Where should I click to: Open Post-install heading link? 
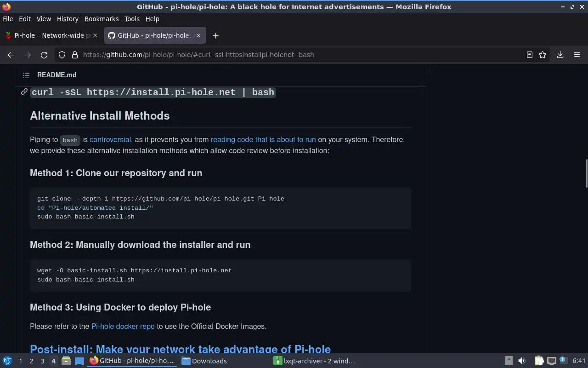tap(180, 349)
